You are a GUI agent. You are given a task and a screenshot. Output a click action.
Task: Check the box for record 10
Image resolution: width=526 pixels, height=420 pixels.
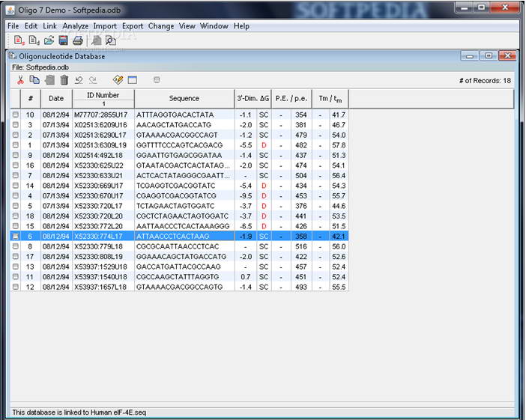point(16,115)
